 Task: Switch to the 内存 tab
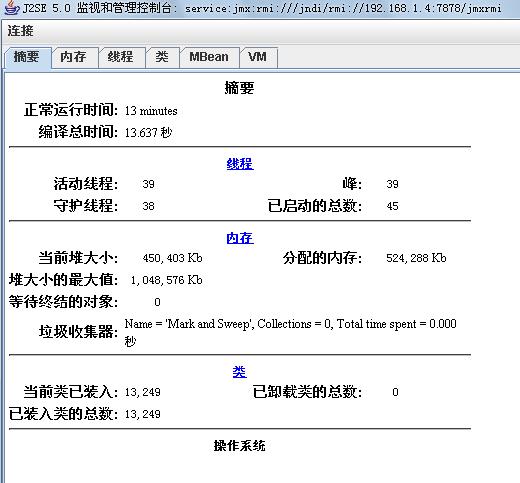tap(74, 57)
